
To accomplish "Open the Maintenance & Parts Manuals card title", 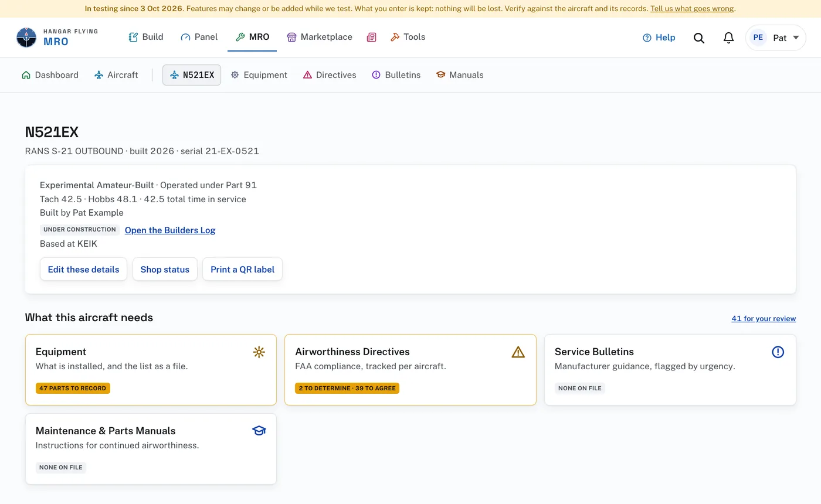I will click(106, 431).
